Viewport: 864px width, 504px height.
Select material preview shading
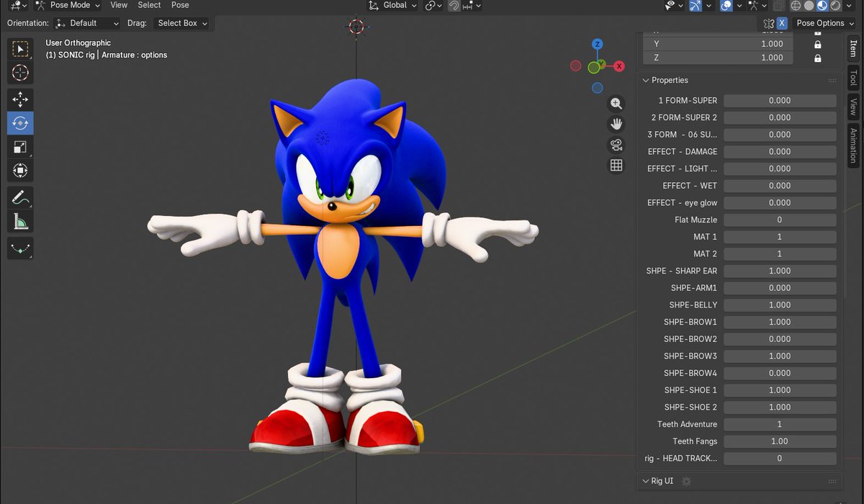[822, 6]
